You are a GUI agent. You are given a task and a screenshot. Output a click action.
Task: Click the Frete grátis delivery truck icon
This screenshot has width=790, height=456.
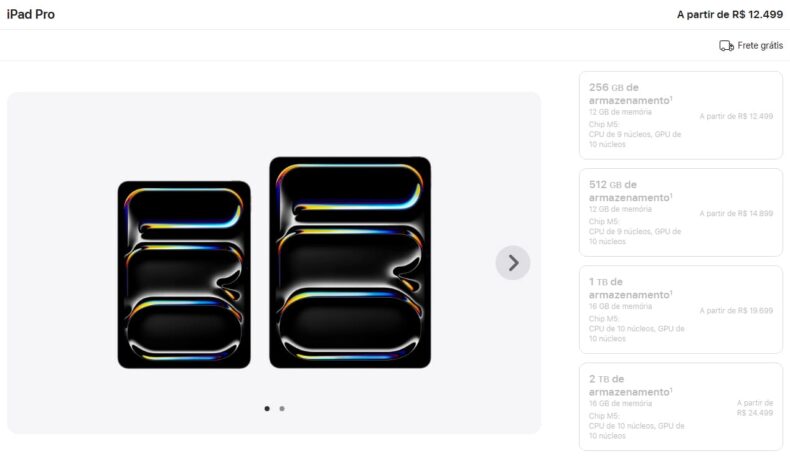(726, 46)
